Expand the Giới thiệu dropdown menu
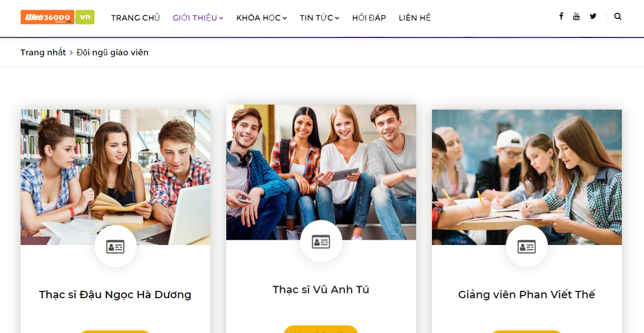The height and width of the screenshot is (333, 644). 198,18
